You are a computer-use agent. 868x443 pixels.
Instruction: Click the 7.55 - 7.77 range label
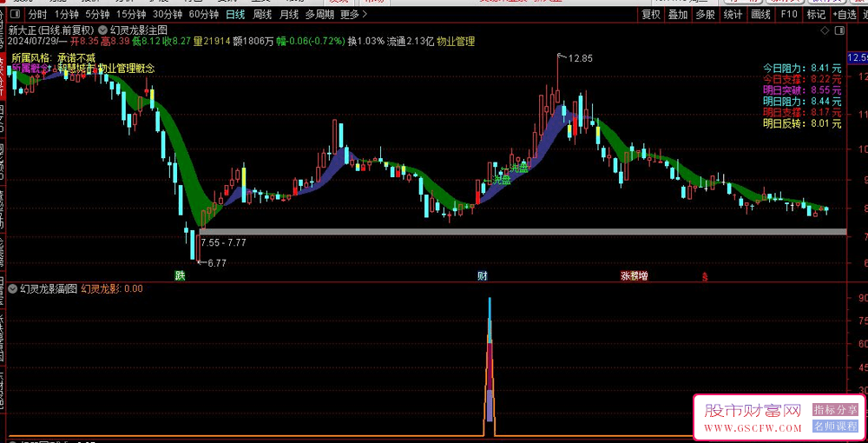(x=224, y=242)
